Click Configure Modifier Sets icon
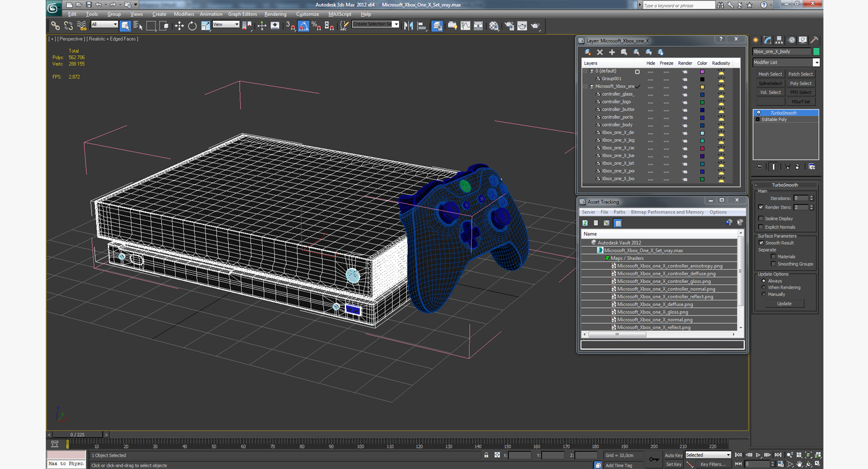The image size is (868, 469). pos(812,167)
